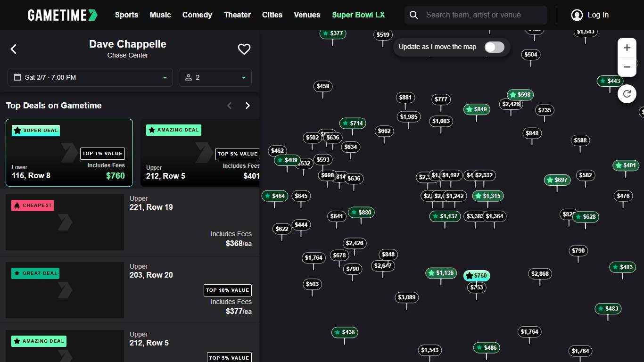This screenshot has height=362, width=644.
Task: Click the user account icon
Action: click(577, 15)
